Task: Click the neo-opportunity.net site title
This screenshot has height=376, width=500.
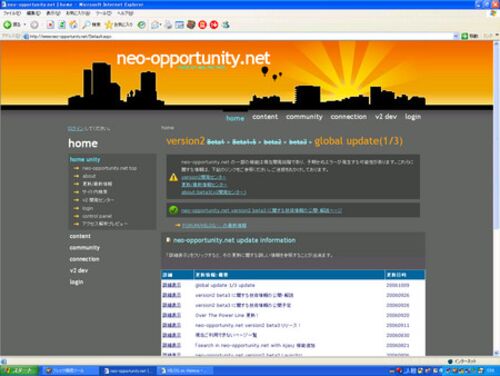Action: (x=193, y=58)
